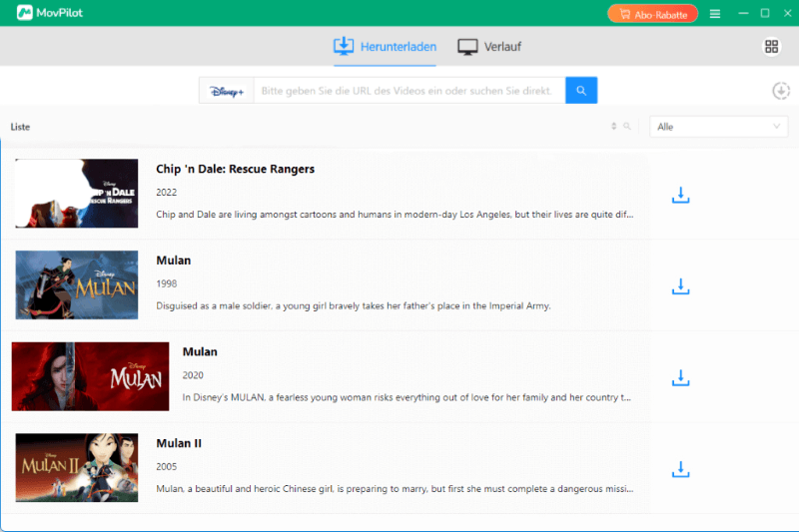Click the year 2020 text
The width and height of the screenshot is (799, 532).
(193, 375)
